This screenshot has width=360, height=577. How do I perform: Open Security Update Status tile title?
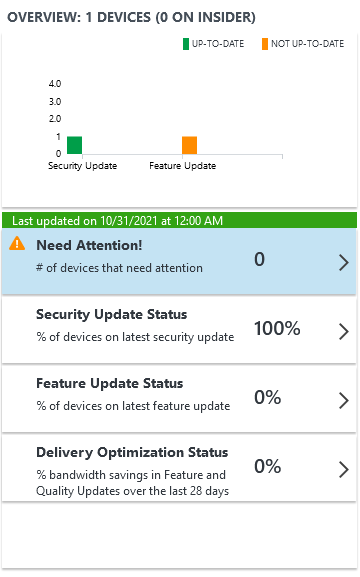click(x=112, y=315)
